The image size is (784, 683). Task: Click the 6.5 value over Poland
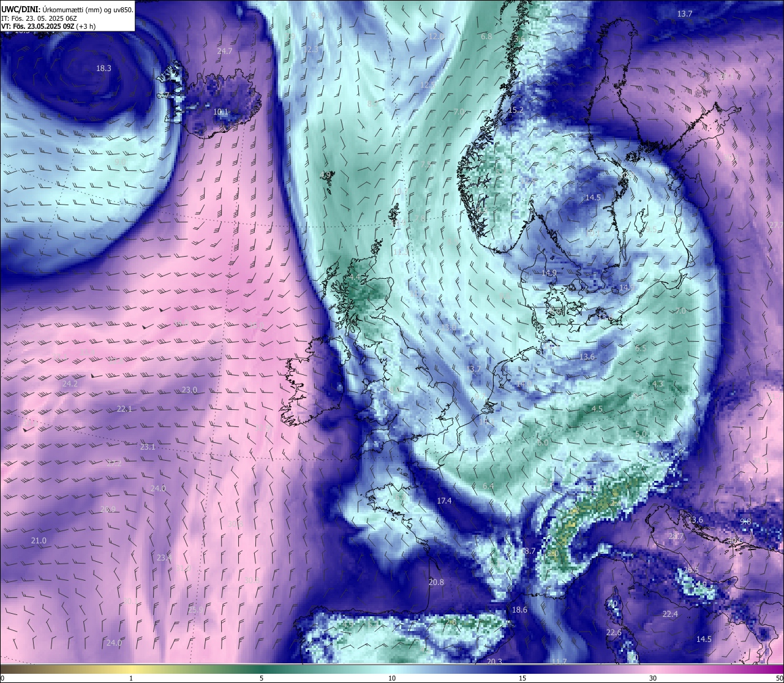[x=641, y=348]
